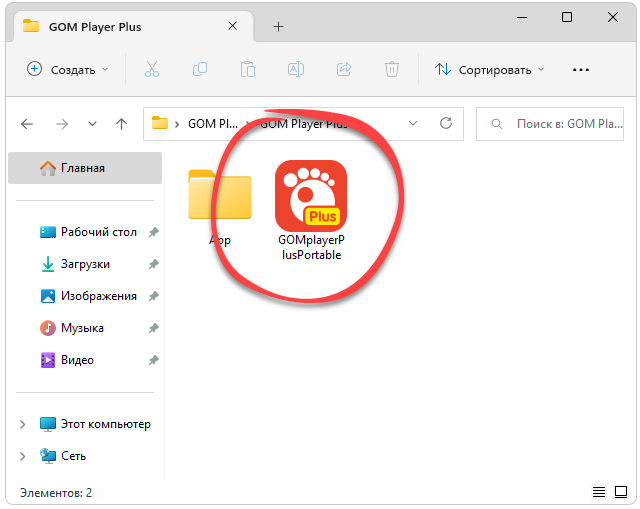Close the Explorer window

click(x=613, y=17)
